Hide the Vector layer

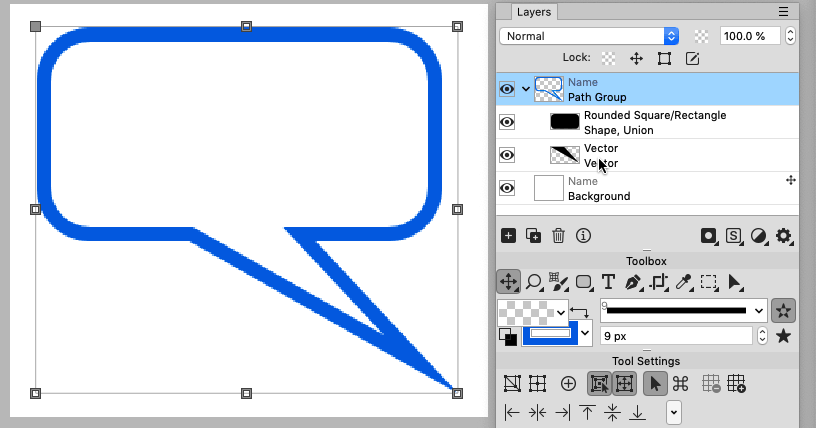[x=507, y=155]
